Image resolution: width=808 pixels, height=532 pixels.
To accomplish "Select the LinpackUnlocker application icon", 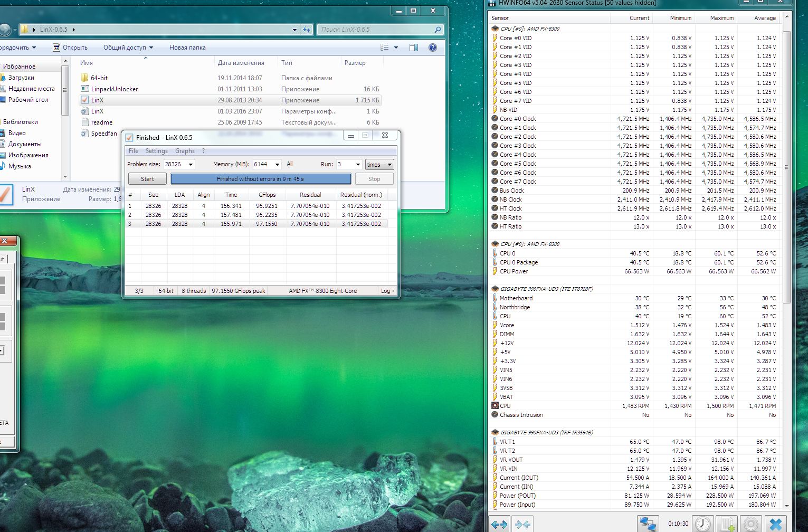I will coord(84,89).
